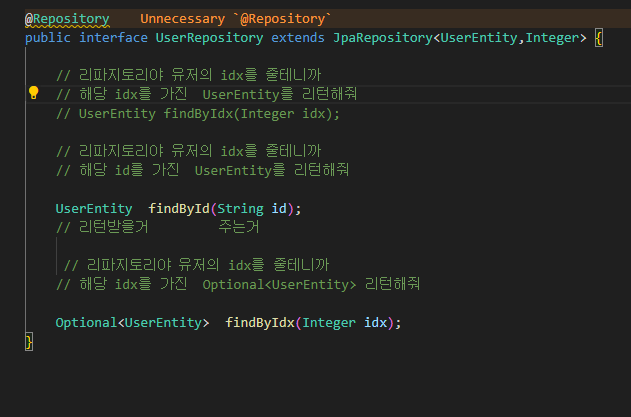The image size is (631, 417).
Task: Click the extends keyword
Action: tap(298, 38)
